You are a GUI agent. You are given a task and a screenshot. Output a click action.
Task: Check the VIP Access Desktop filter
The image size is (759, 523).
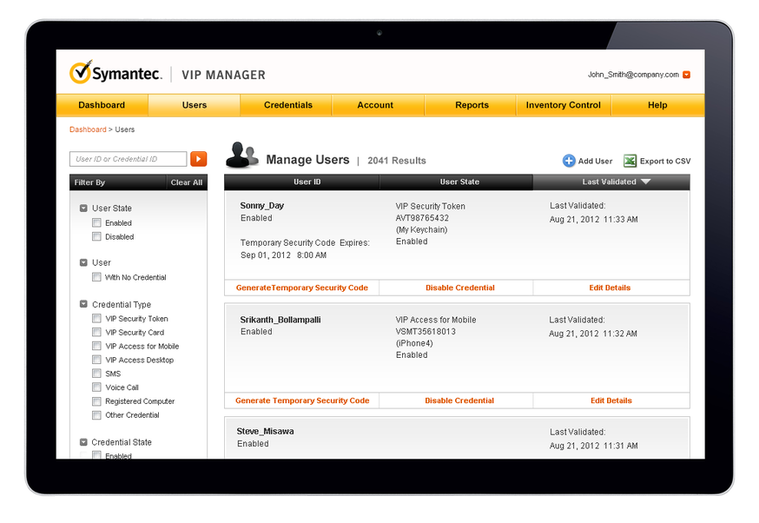pyautogui.click(x=97, y=359)
